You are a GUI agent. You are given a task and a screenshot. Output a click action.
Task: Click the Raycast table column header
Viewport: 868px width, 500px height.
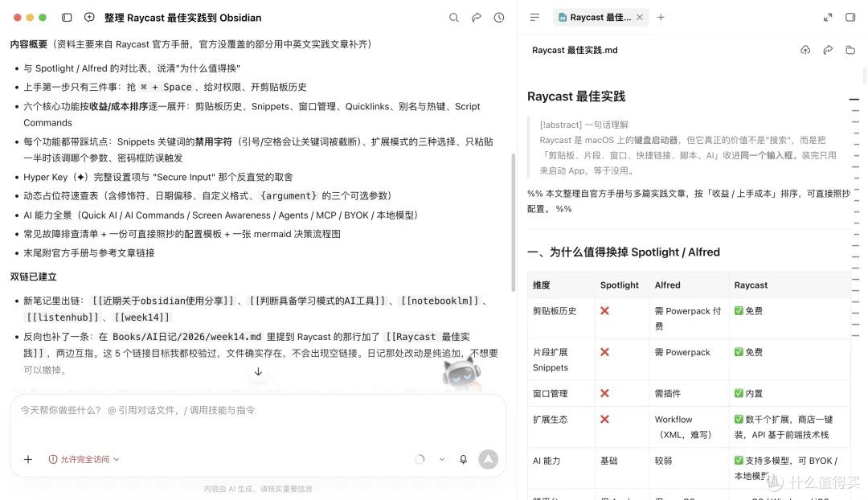pos(751,285)
